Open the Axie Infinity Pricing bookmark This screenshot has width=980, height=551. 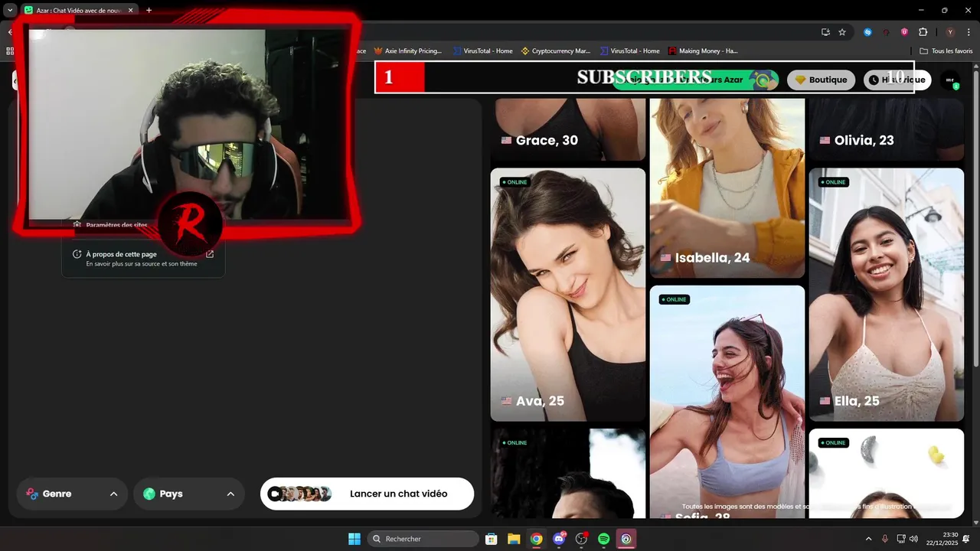tap(408, 51)
